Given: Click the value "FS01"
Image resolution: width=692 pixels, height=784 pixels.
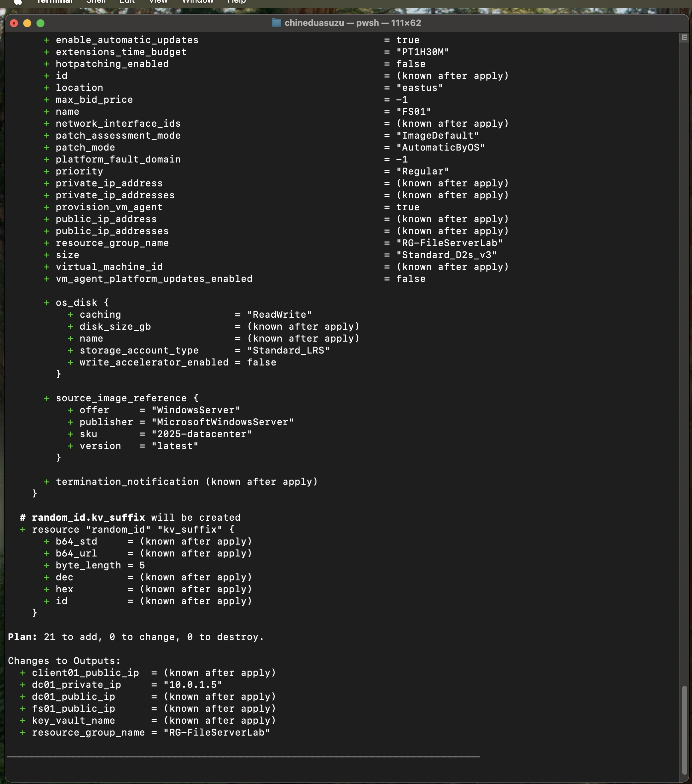Looking at the screenshot, I should [x=414, y=112].
